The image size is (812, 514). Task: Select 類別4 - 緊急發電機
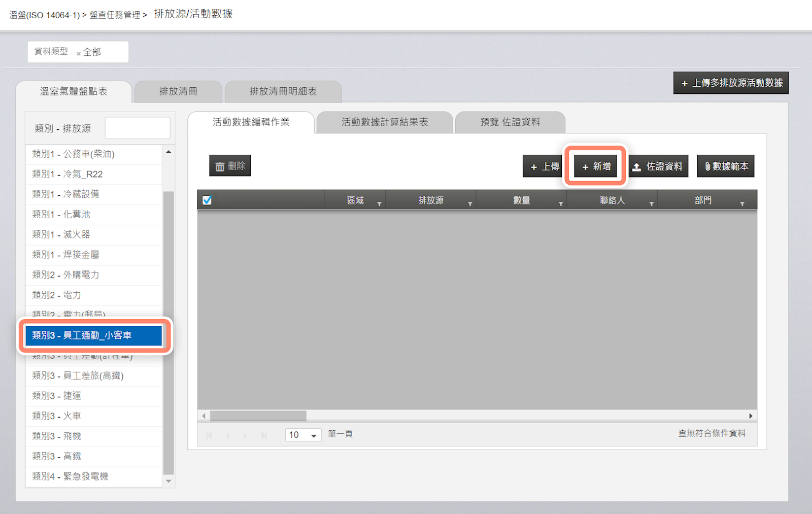[94, 476]
